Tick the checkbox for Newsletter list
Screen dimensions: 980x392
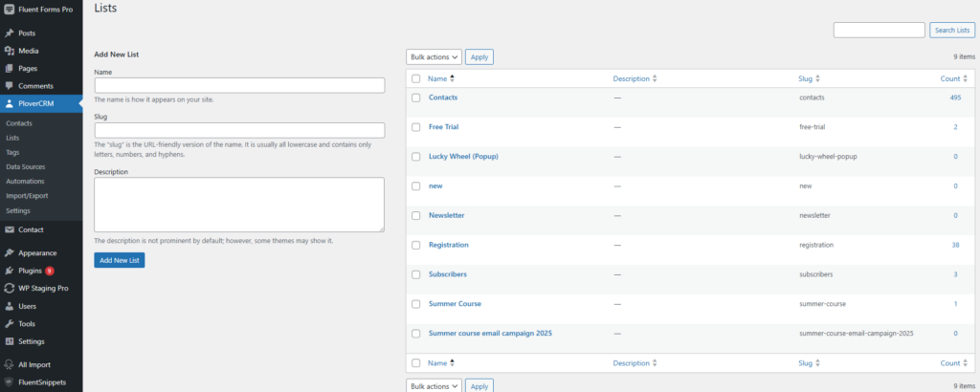416,216
